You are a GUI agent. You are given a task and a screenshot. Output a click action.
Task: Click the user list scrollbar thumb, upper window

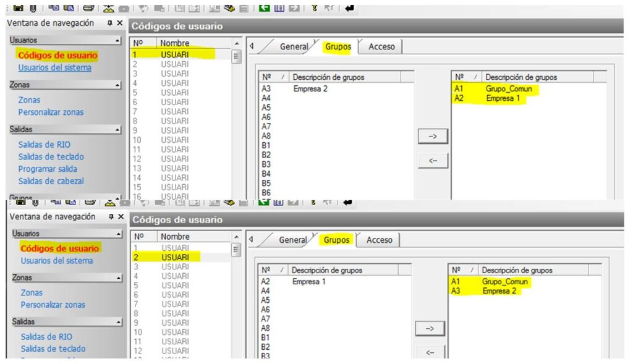[237, 56]
